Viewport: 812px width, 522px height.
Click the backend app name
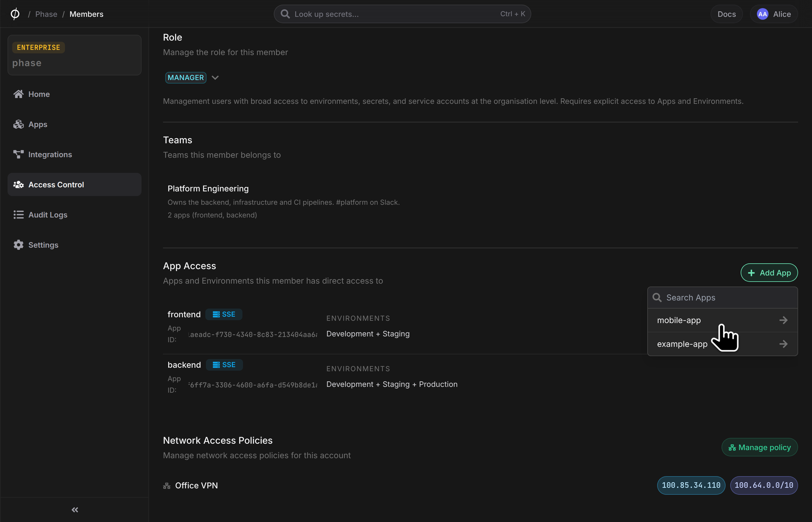[x=184, y=365]
